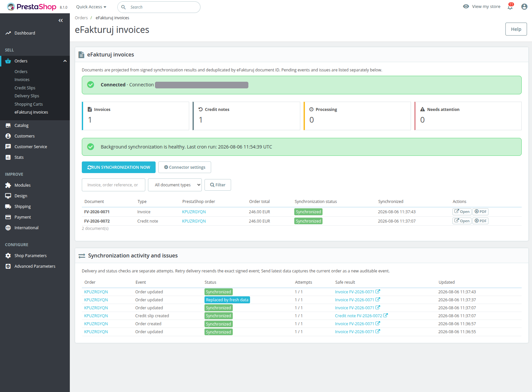
Task: Click the Needs attention warning icon
Action: click(423, 109)
